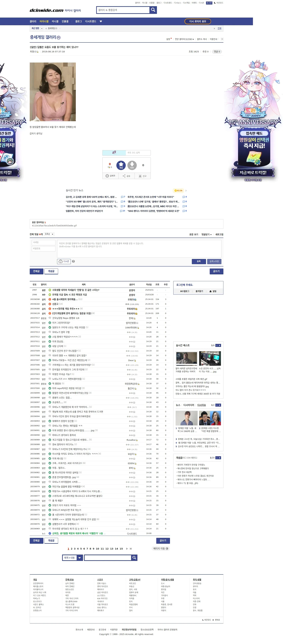Click the magnifier icon in bottom search
The image size is (284, 644).
(134, 558)
